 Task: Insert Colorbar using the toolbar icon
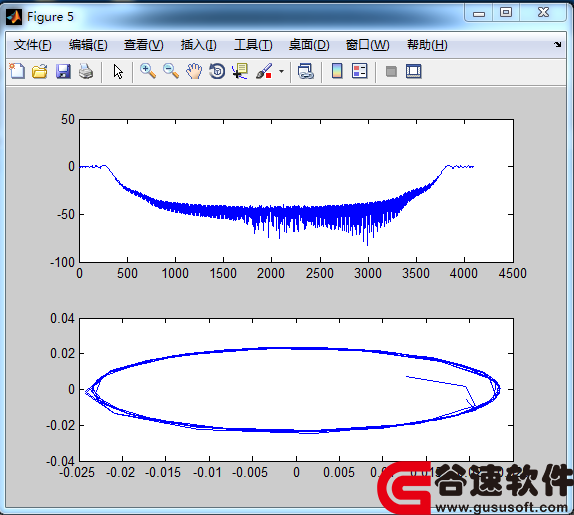tap(337, 71)
